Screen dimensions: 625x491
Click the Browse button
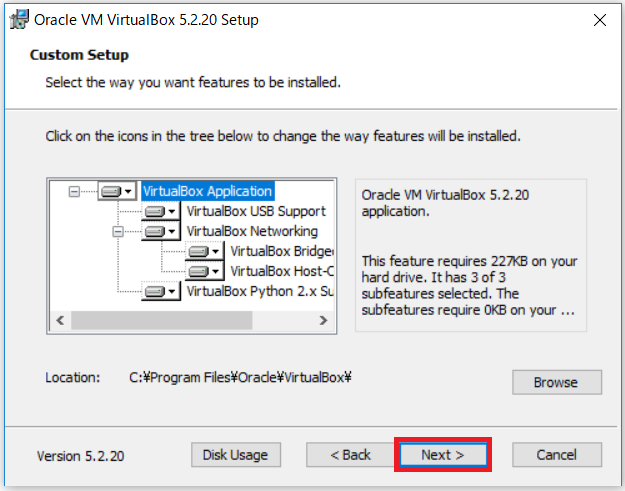tap(556, 382)
